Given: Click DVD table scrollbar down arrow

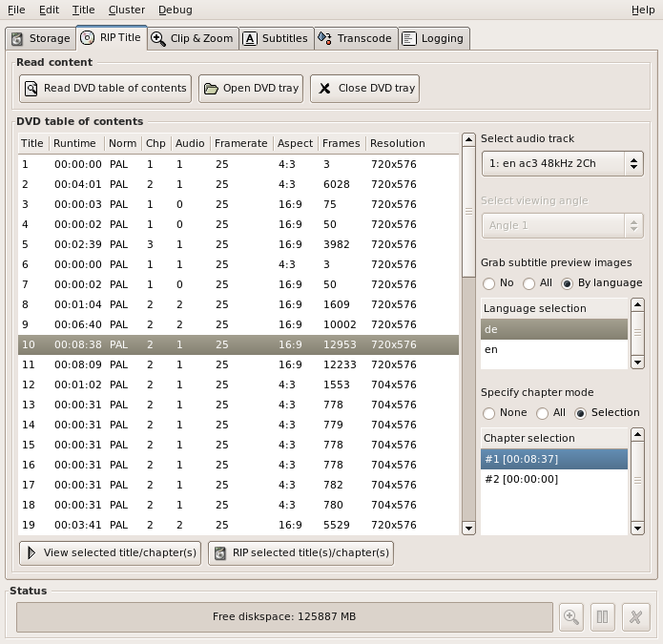Looking at the screenshot, I should 468,529.
